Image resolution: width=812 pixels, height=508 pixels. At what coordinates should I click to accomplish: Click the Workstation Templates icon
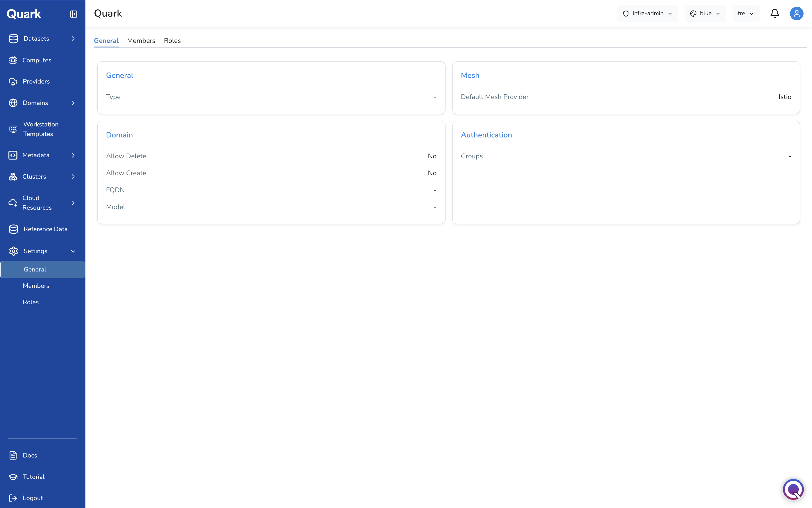pos(13,129)
